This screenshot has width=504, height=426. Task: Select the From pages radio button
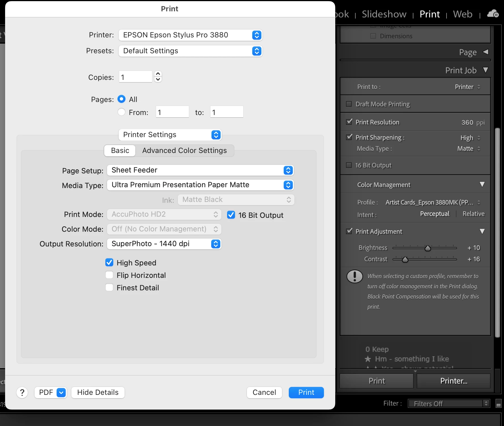(121, 112)
